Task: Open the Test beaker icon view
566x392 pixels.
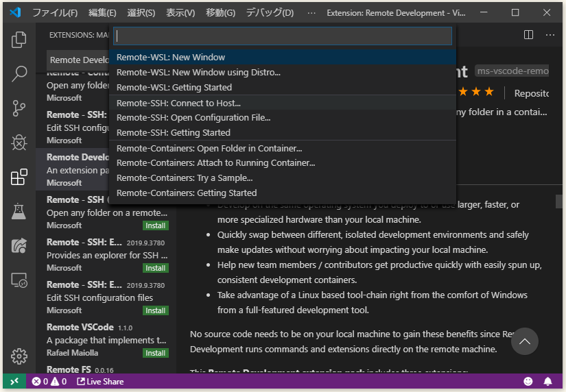Action: coord(19,211)
